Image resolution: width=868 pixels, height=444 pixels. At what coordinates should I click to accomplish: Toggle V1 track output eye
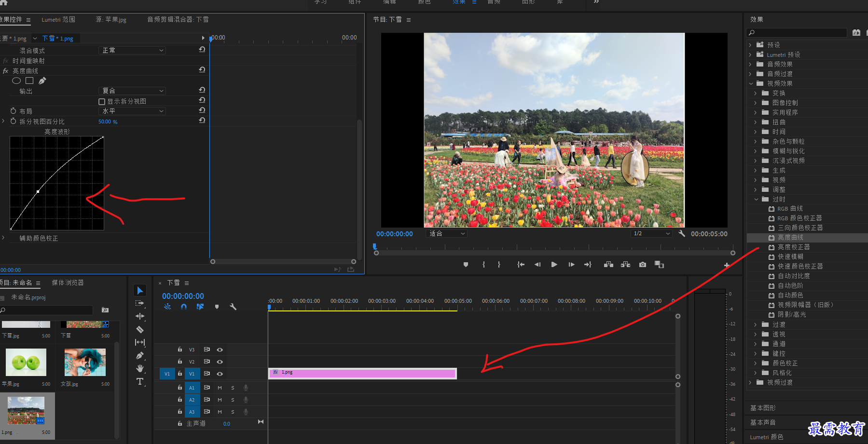(220, 374)
